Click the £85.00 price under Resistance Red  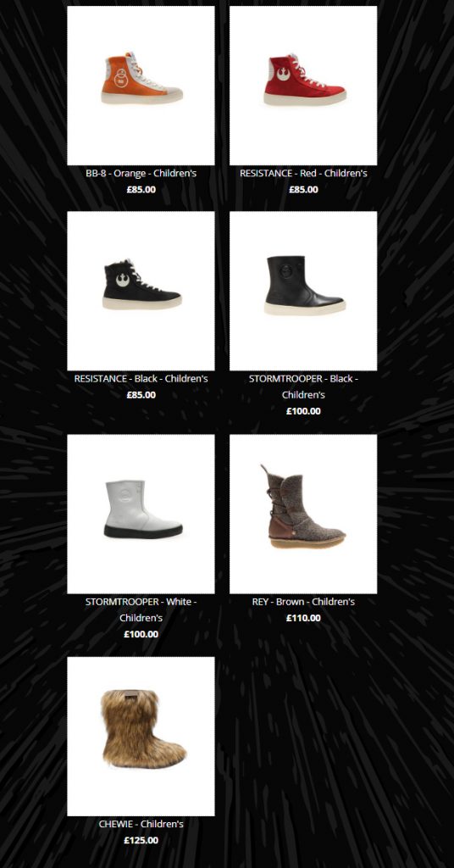[x=303, y=189]
